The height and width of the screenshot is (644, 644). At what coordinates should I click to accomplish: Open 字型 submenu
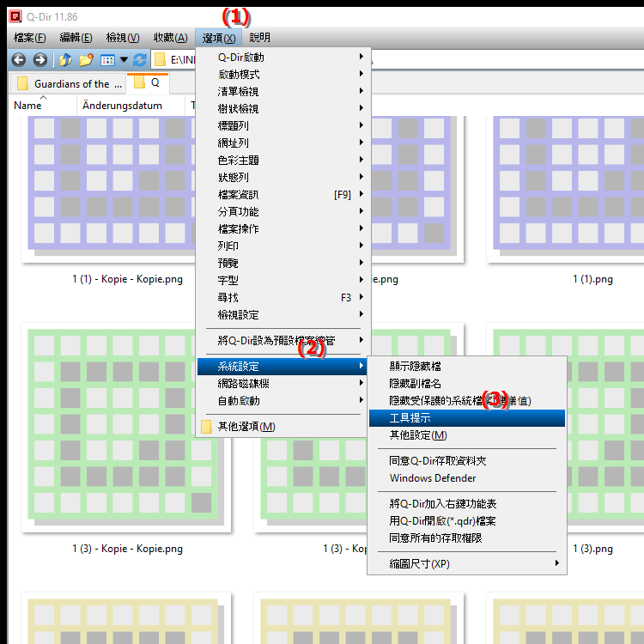click(283, 281)
